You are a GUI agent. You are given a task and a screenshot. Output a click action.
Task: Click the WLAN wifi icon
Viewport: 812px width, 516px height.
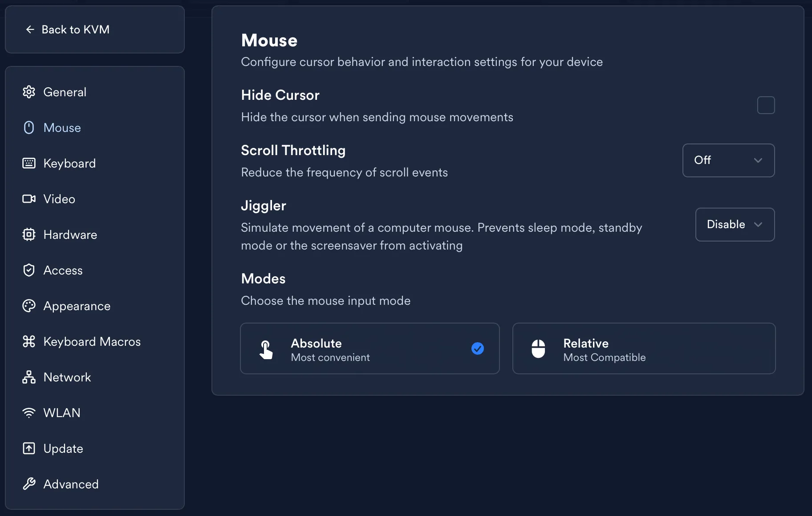[x=29, y=413]
